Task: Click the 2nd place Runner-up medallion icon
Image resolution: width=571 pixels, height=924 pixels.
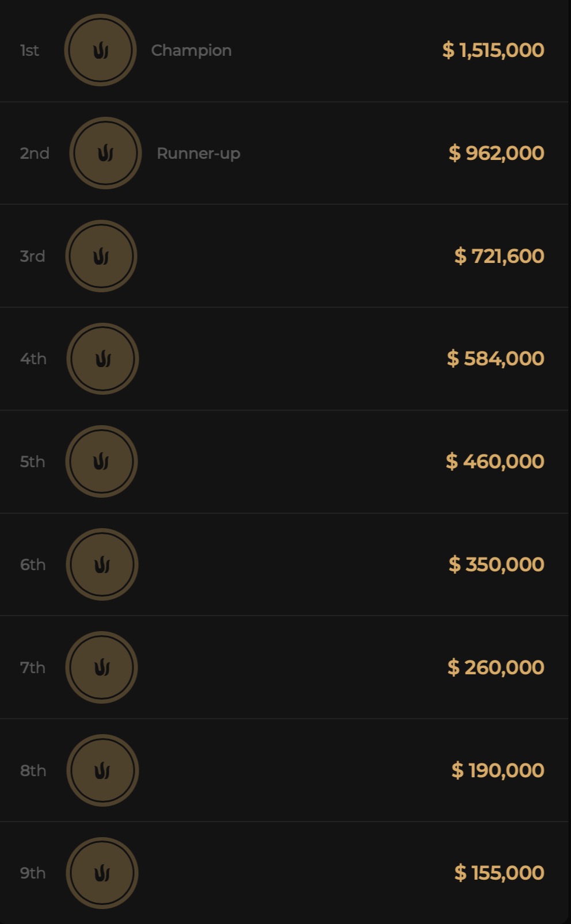Action: click(x=105, y=153)
